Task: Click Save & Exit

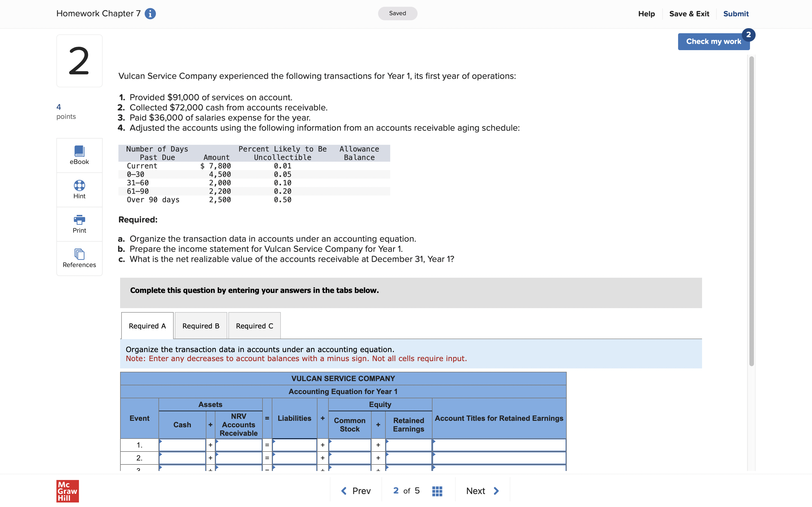Action: pyautogui.click(x=689, y=14)
